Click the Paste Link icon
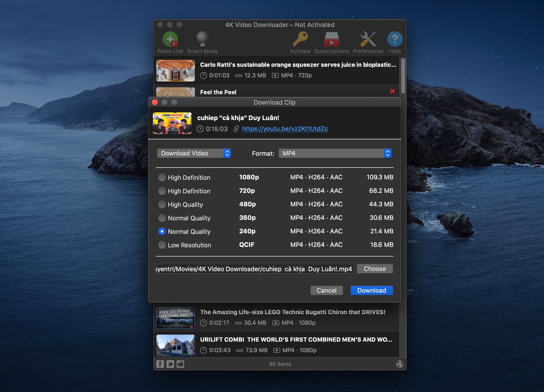This screenshot has width=544, height=392. [170, 39]
